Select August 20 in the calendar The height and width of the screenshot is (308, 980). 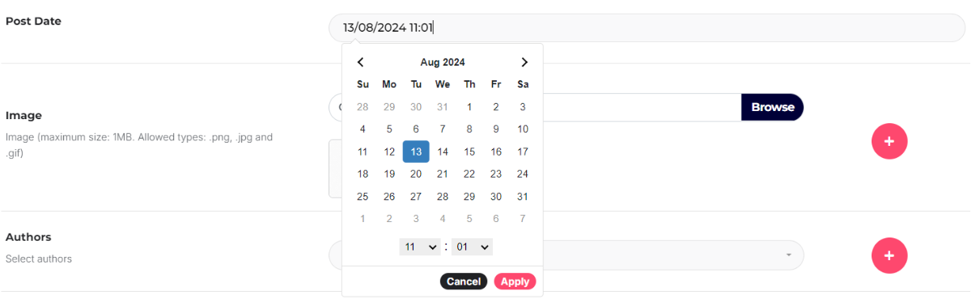(x=416, y=173)
